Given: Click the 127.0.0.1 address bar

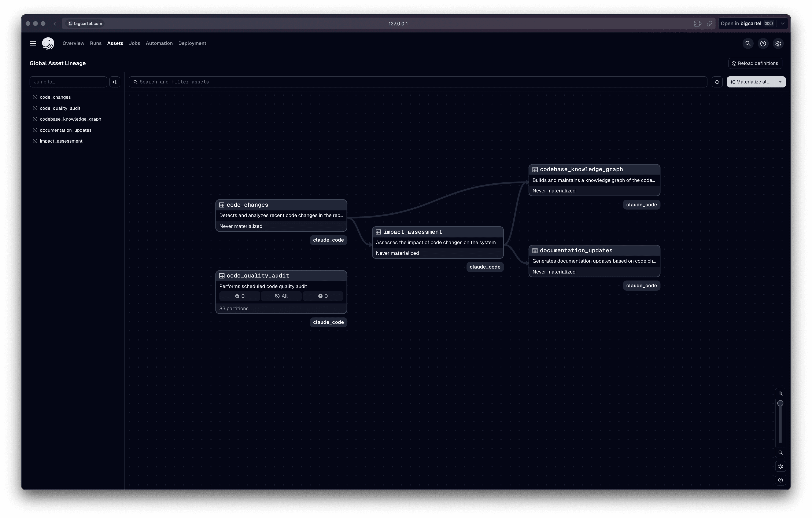Looking at the screenshot, I should point(398,24).
